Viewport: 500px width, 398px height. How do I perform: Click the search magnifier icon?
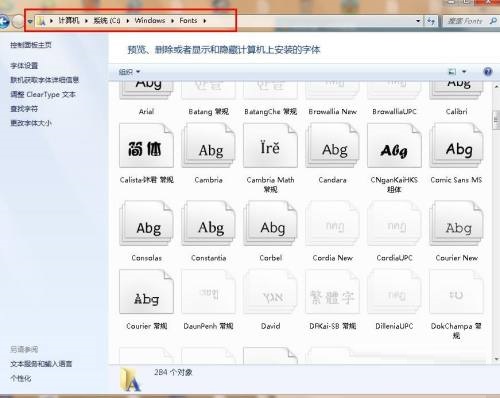point(493,21)
